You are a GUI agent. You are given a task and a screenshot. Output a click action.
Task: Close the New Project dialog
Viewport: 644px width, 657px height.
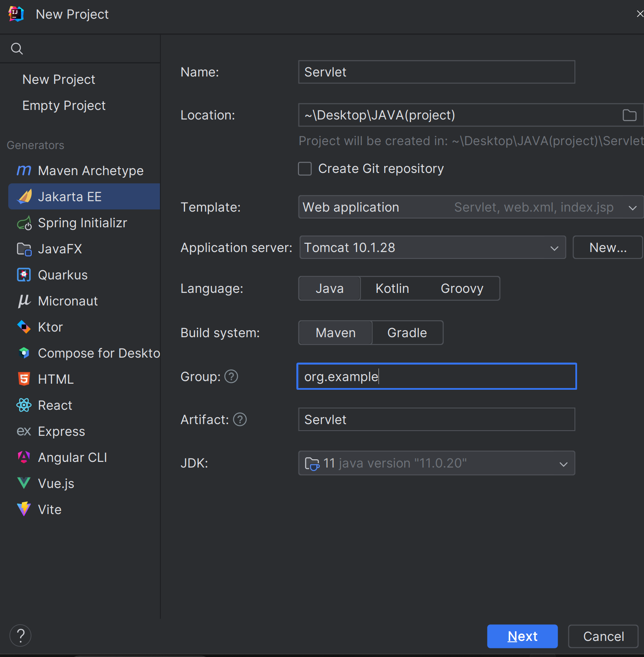[x=640, y=14]
